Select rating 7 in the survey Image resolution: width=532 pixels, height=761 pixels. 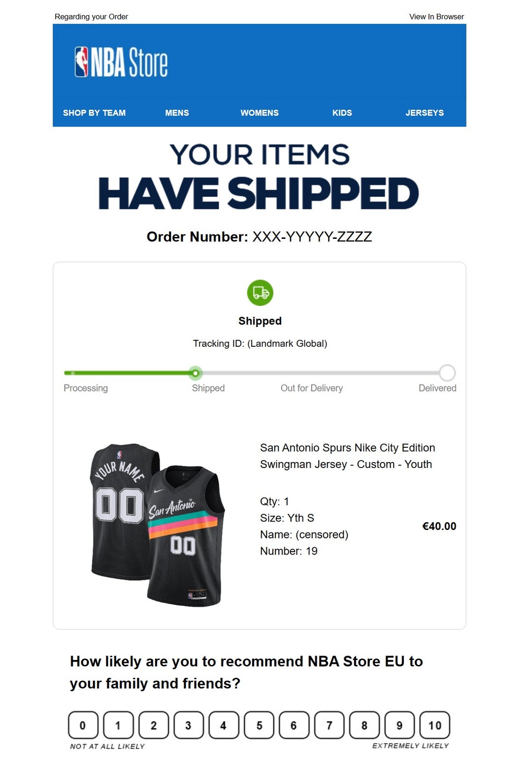click(x=329, y=725)
